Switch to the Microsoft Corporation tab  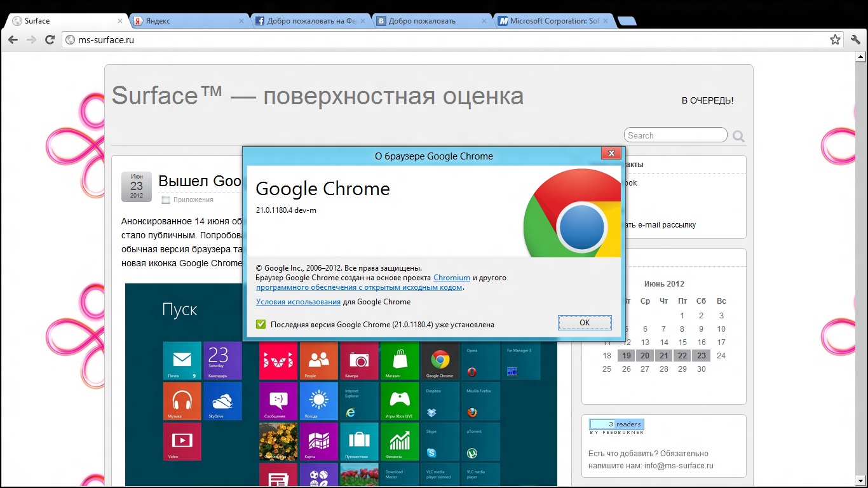coord(553,21)
